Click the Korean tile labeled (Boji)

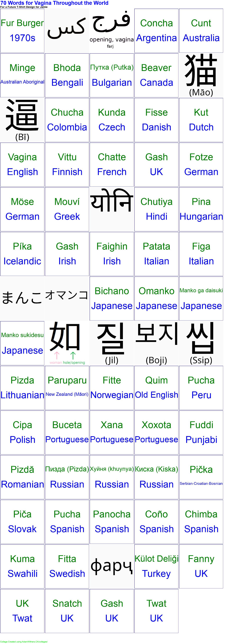coord(156,343)
